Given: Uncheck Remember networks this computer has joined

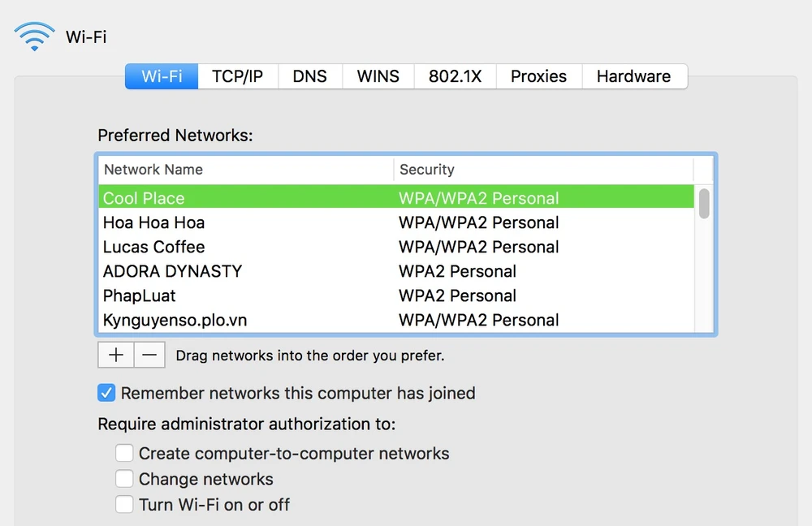Looking at the screenshot, I should click(x=106, y=393).
